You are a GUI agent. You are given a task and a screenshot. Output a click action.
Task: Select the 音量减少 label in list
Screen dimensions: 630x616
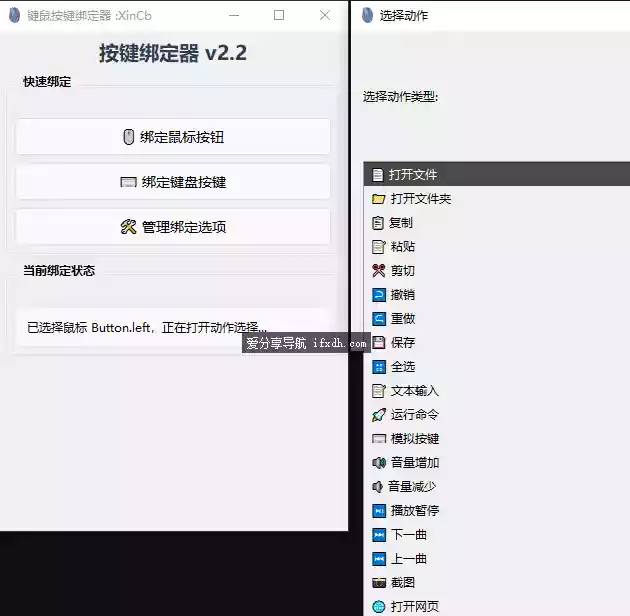(x=412, y=487)
